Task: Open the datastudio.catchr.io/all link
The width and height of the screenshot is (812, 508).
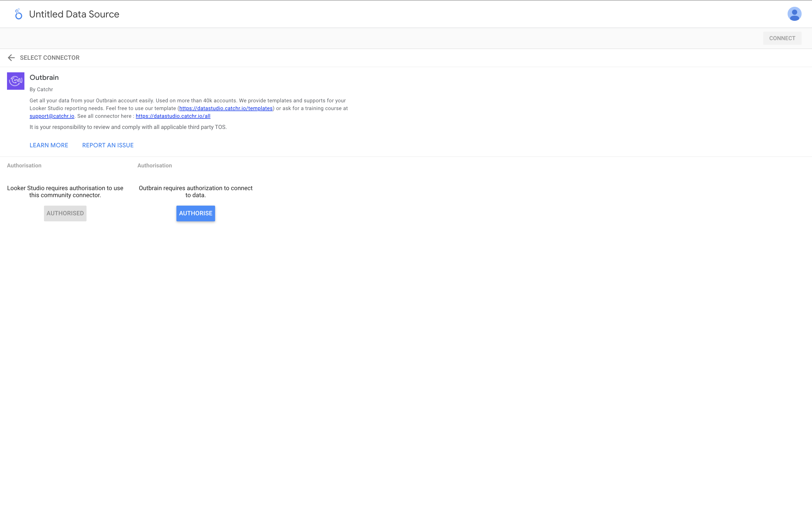Action: tap(173, 116)
